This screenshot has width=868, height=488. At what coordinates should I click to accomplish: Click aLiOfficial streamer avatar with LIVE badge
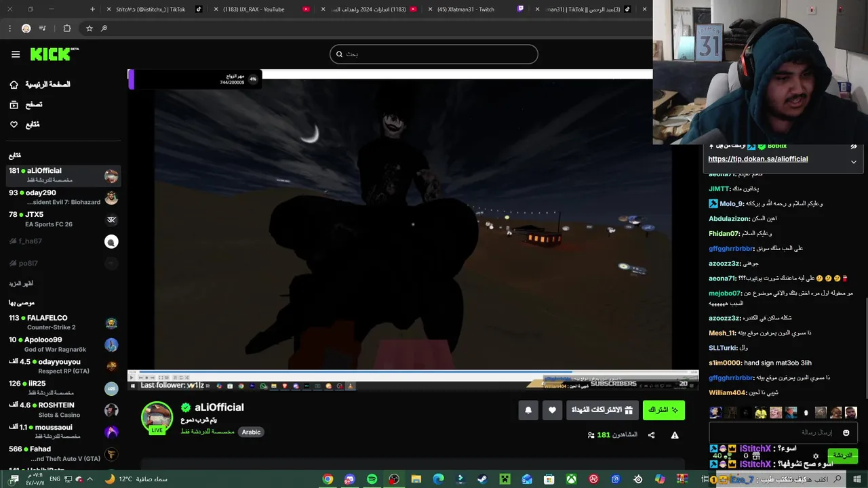tap(157, 418)
